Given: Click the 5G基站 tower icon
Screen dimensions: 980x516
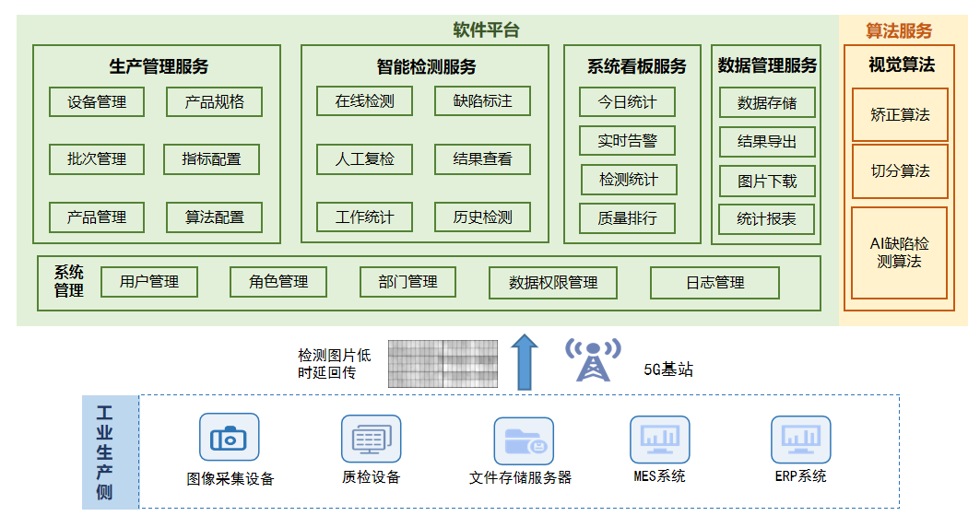Looking at the screenshot, I should coord(593,360).
